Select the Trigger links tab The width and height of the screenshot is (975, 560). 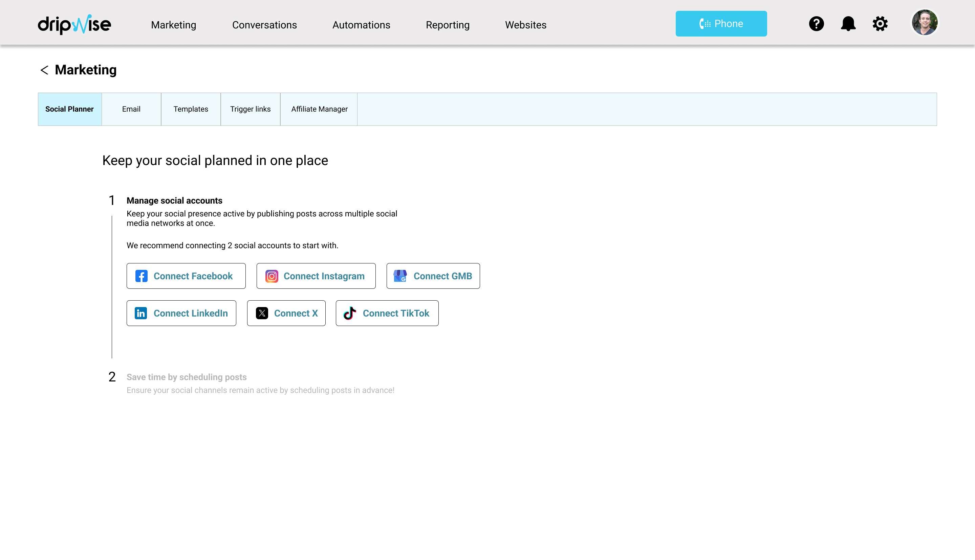click(250, 109)
